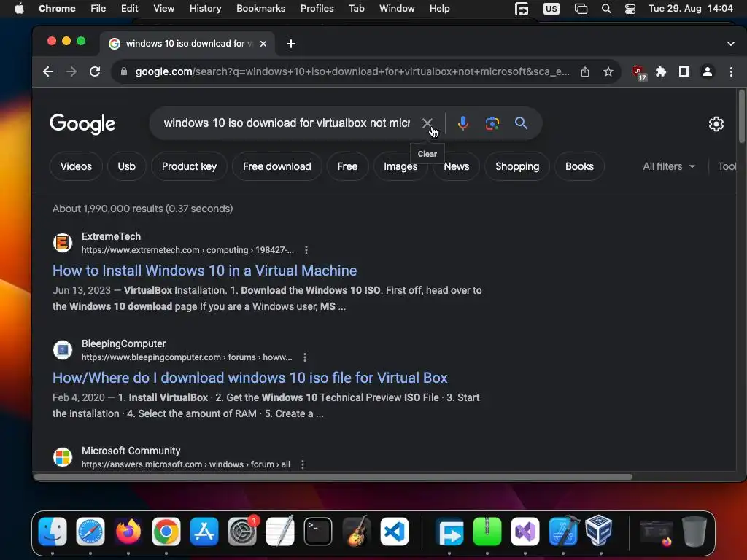
Task: Click the BleepingComputer source name
Action: [124, 343]
